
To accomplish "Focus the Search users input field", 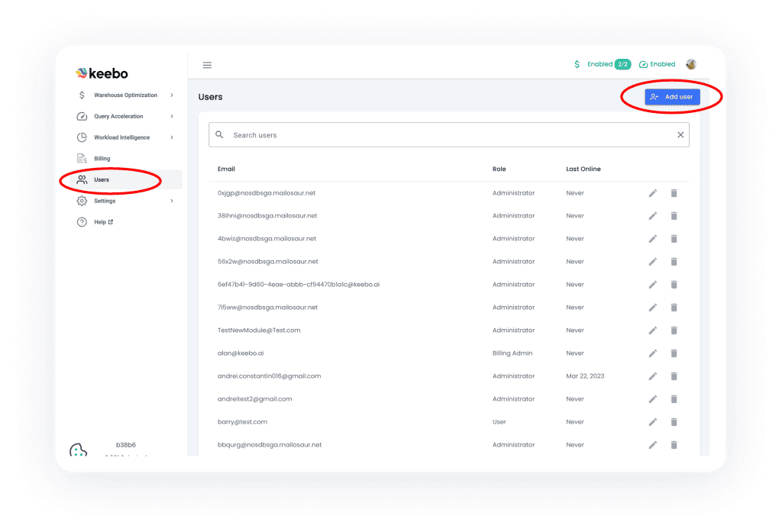I will 443,135.
